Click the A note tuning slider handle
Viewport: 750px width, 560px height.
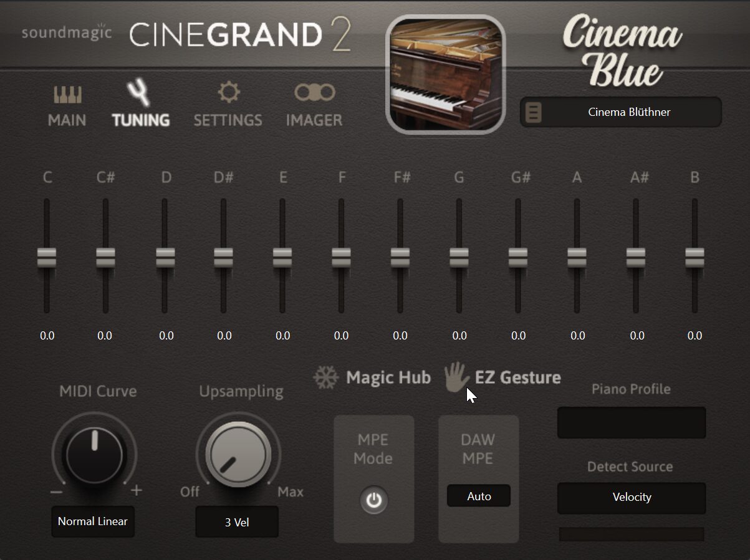(x=577, y=257)
